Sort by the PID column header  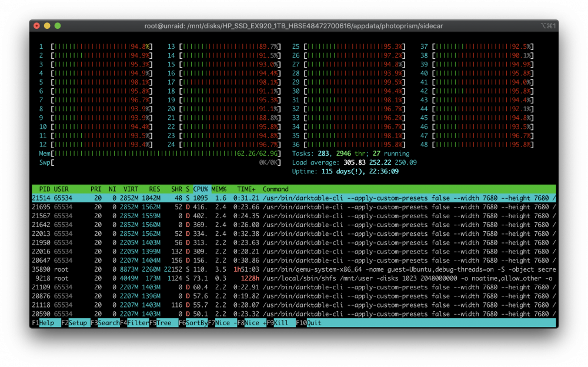(x=44, y=189)
